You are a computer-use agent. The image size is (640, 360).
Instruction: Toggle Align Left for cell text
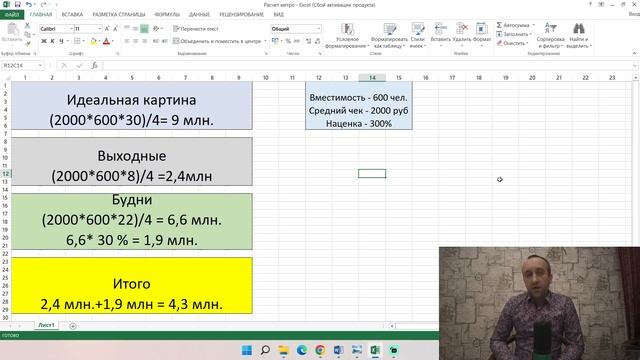[127, 41]
